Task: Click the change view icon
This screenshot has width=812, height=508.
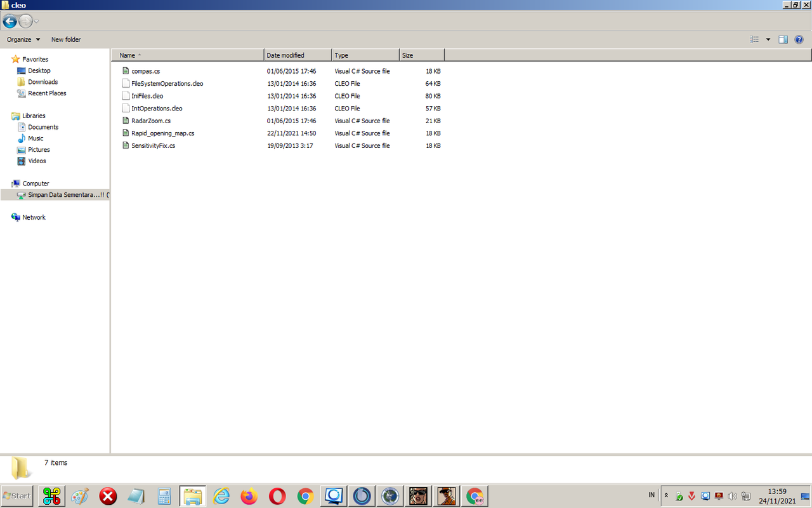Action: pos(754,39)
